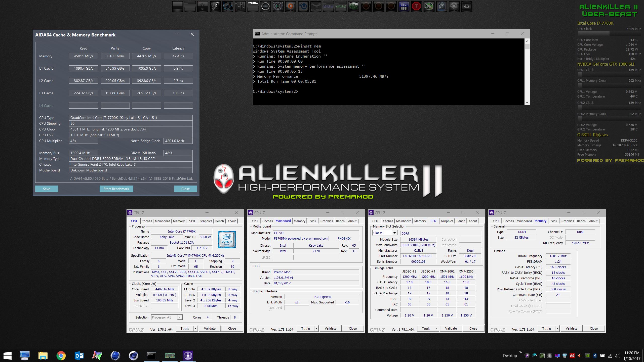Click Save in AIDA64 benchmark window
This screenshot has width=644, height=362.
click(x=47, y=189)
